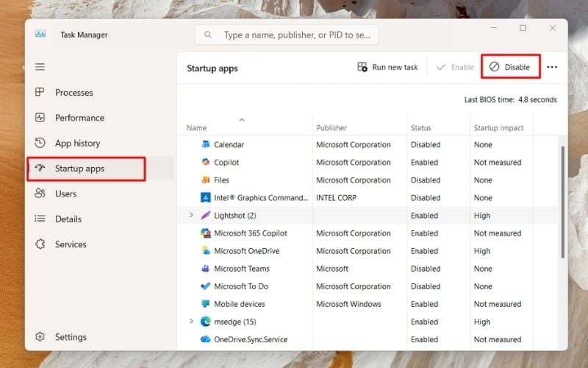Click the msedge browser icon

206,322
